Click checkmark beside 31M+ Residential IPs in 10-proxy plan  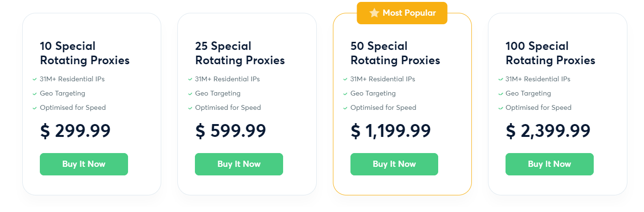pos(35,79)
